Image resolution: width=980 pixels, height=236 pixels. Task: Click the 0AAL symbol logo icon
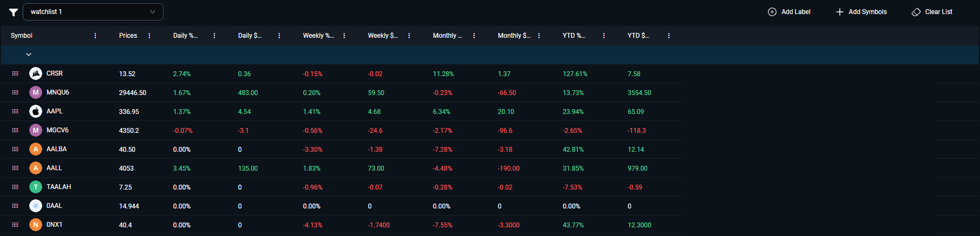tap(36, 206)
